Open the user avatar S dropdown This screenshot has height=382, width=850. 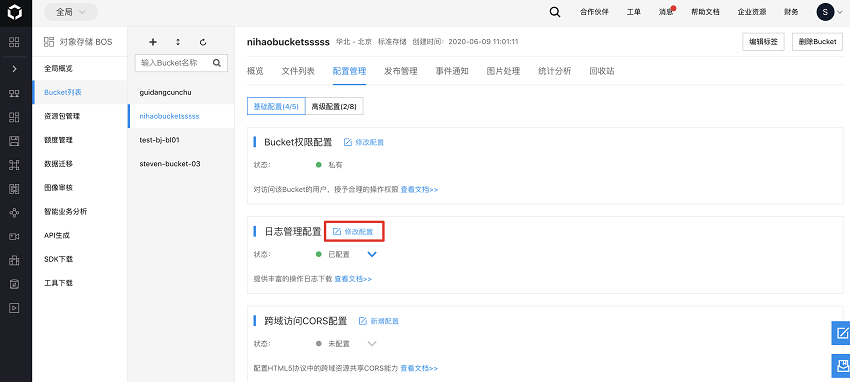point(830,12)
